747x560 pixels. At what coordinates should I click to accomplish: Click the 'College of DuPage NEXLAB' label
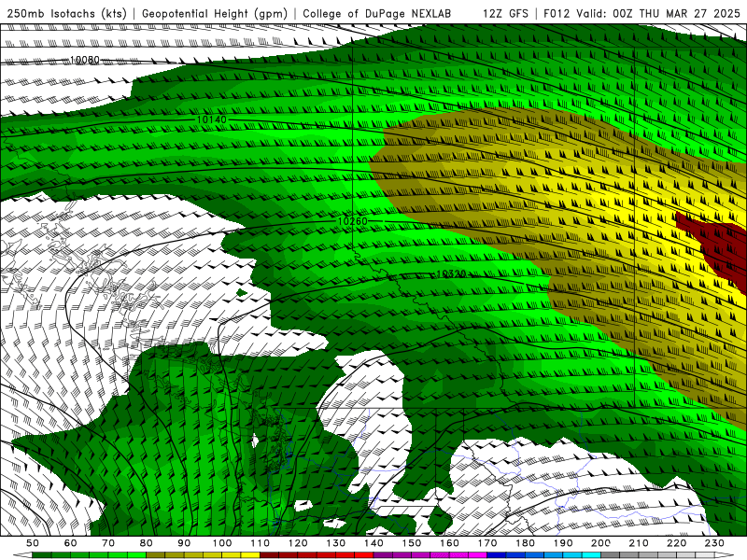tap(377, 13)
